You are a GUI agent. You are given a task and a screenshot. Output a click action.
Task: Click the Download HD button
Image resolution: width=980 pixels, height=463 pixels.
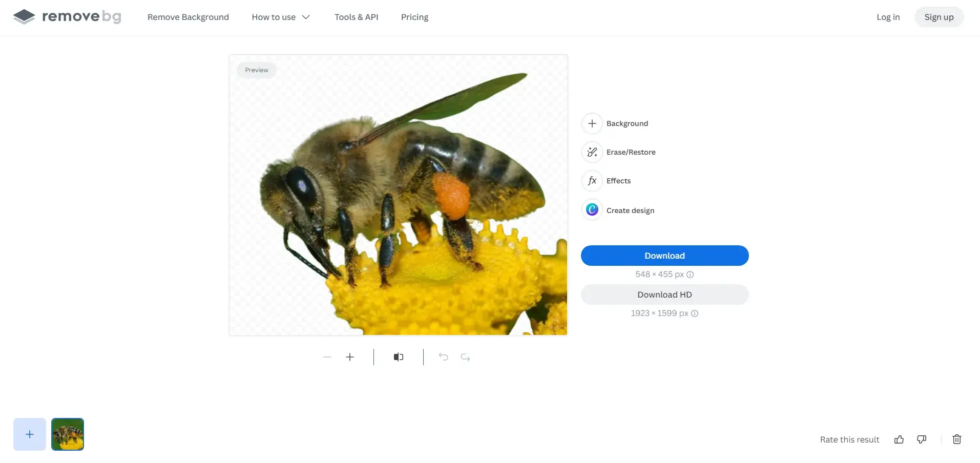click(x=664, y=294)
